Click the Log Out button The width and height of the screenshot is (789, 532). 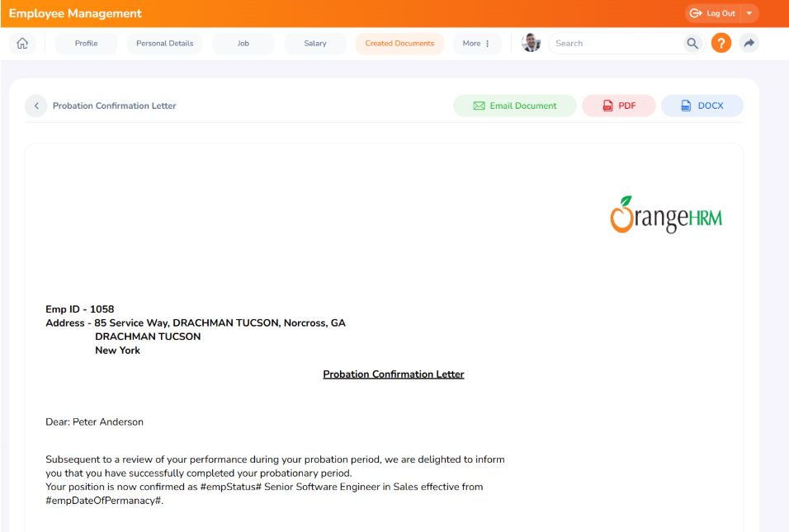pos(712,13)
